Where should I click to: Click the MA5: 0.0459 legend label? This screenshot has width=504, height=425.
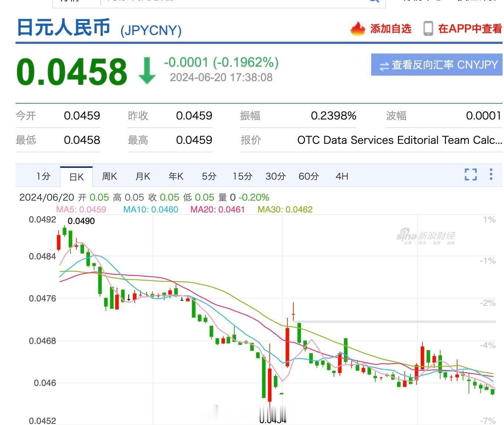pos(81,210)
